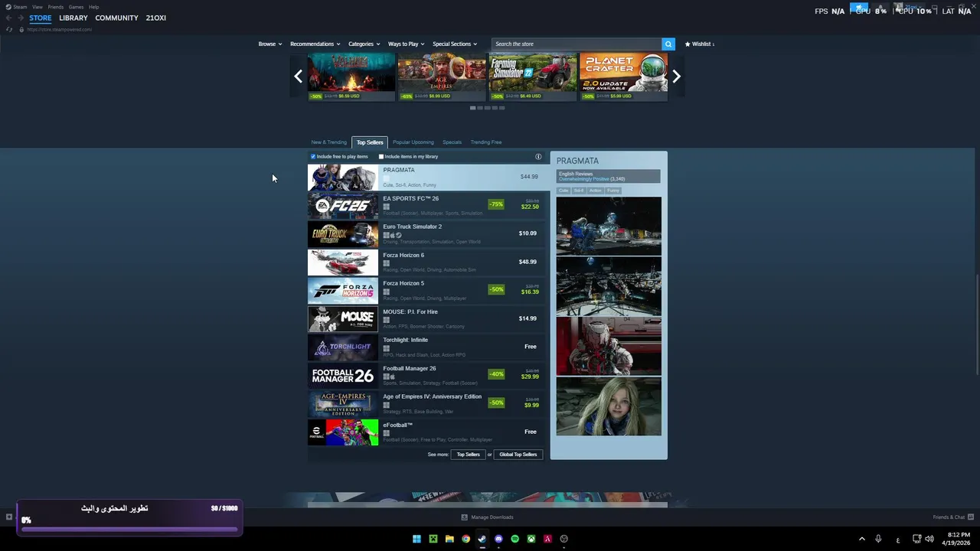Open the eFootball listing

[x=428, y=432]
